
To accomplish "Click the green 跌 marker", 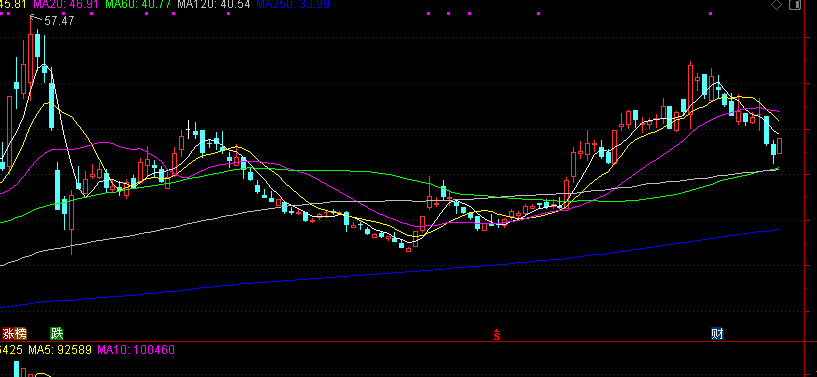I will (56, 334).
